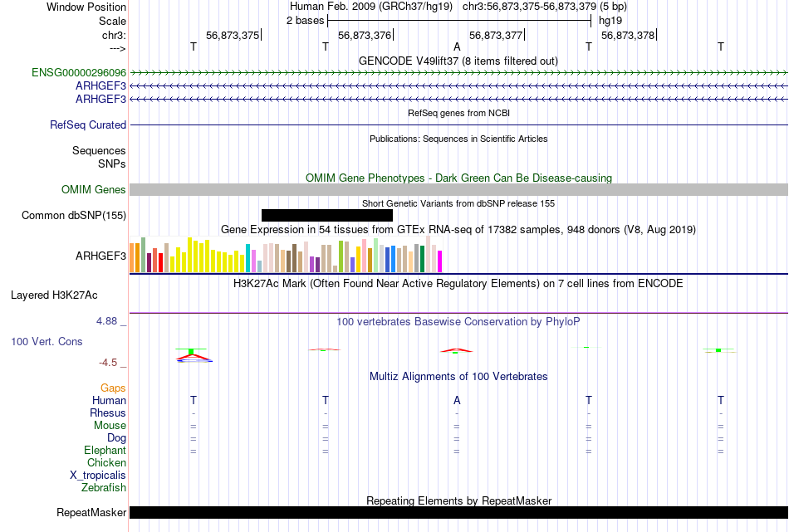Click the OMIM Gene Phenotypes track title
789x532 pixels.
click(x=459, y=178)
